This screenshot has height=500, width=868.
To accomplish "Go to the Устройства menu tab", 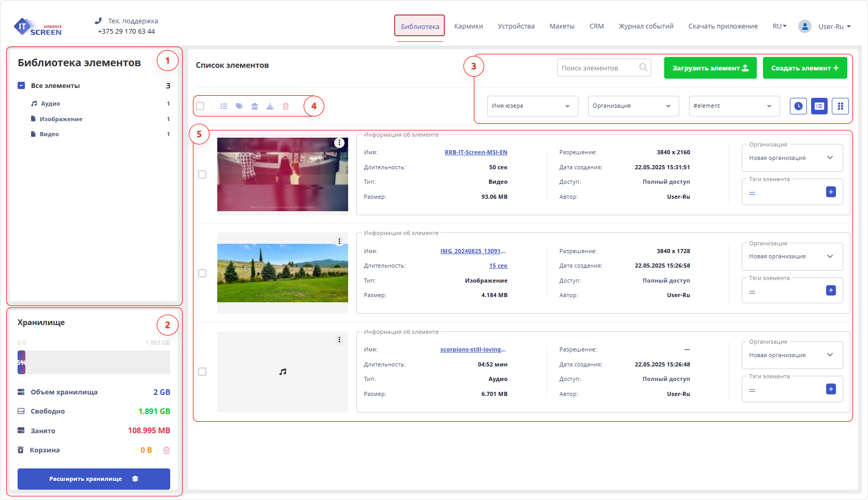I will click(516, 26).
